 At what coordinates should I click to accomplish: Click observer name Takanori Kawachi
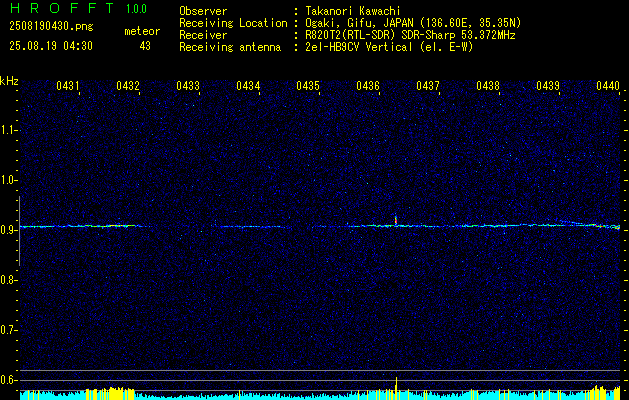pyautogui.click(x=353, y=11)
